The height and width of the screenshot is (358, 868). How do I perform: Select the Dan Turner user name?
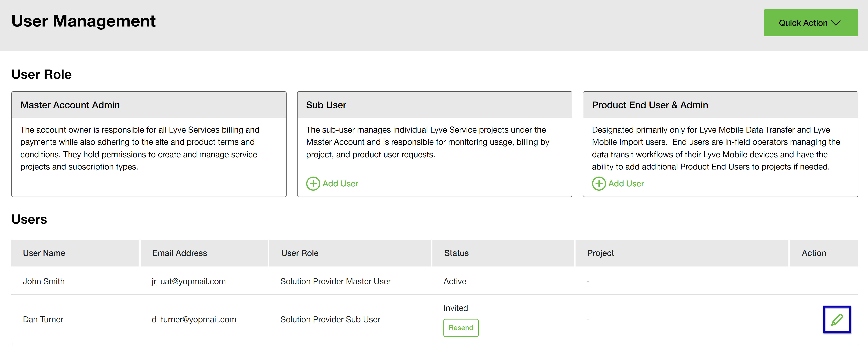43,320
